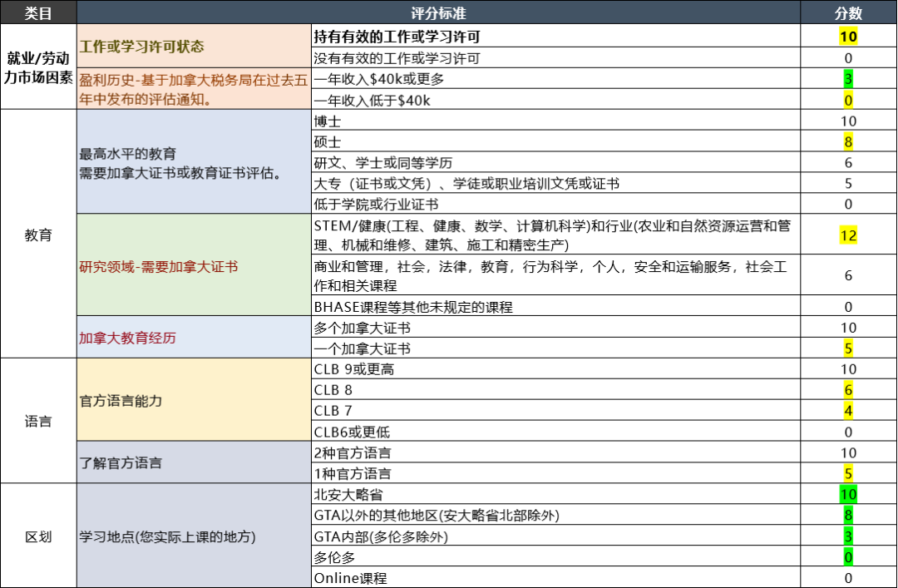Select the 一年收入低于$40k row text

point(373,100)
